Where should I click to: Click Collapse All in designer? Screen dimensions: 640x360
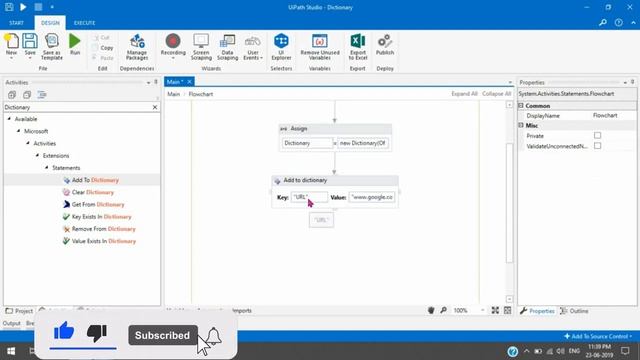496,94
